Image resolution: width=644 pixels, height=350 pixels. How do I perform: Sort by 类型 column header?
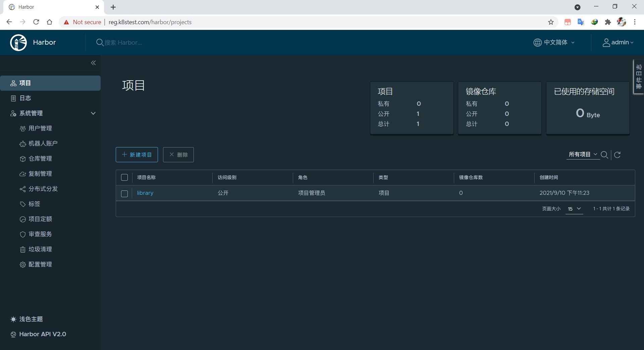(x=383, y=177)
